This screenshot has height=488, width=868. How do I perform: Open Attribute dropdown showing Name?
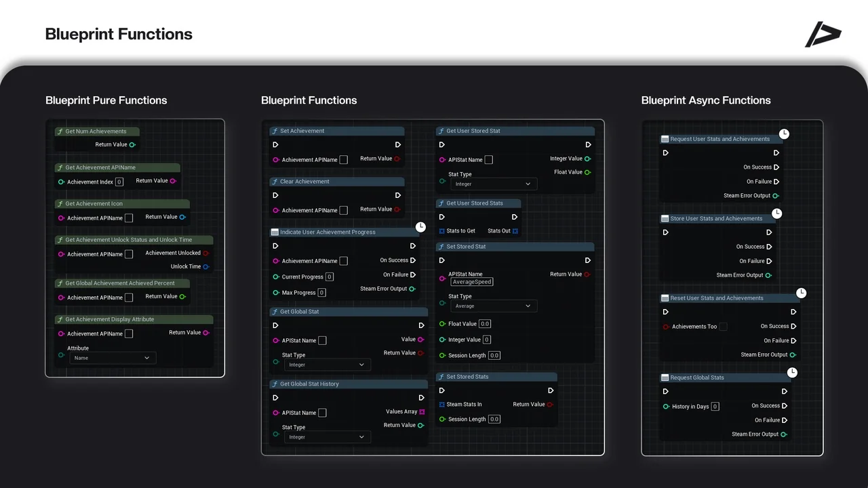pyautogui.click(x=113, y=358)
